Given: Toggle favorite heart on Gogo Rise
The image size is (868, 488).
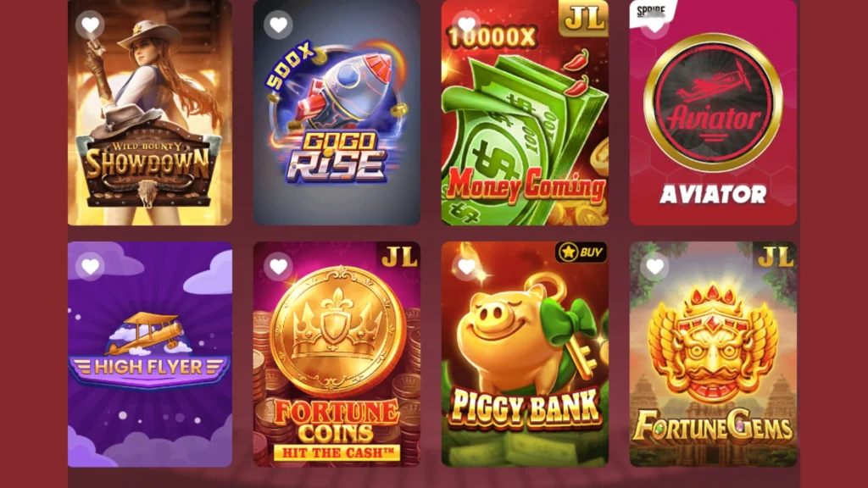Looking at the screenshot, I should 278,25.
